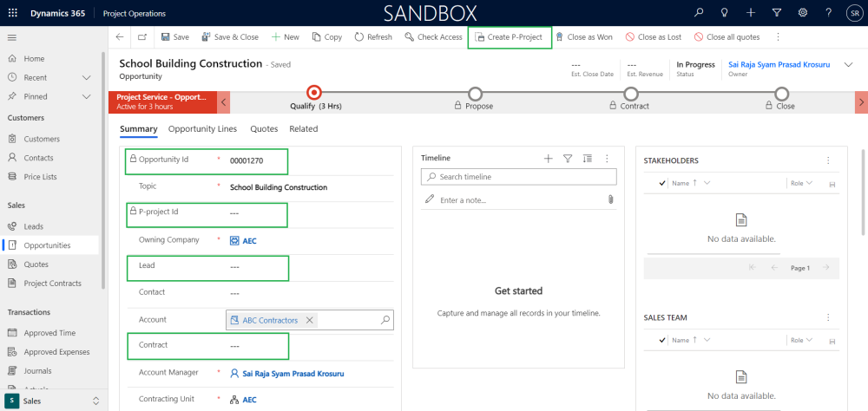Click the search magnifier in top bar
Viewport: 868px width, 411px height.
click(699, 13)
